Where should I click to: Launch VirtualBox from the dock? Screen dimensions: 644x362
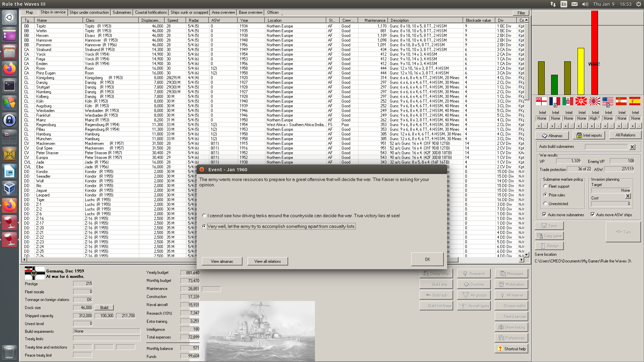tap(9, 188)
